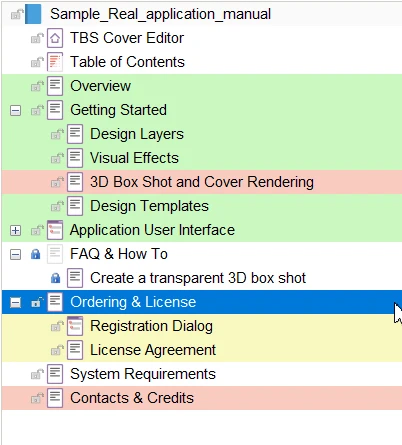The width and height of the screenshot is (402, 445).
Task: Click the home page icon beside TBS Cover Editor
Action: (x=55, y=38)
